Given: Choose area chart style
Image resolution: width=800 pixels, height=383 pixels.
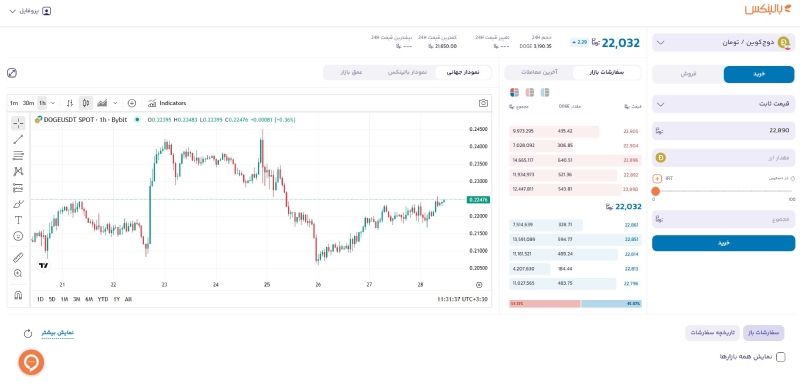Looking at the screenshot, I should point(102,103).
